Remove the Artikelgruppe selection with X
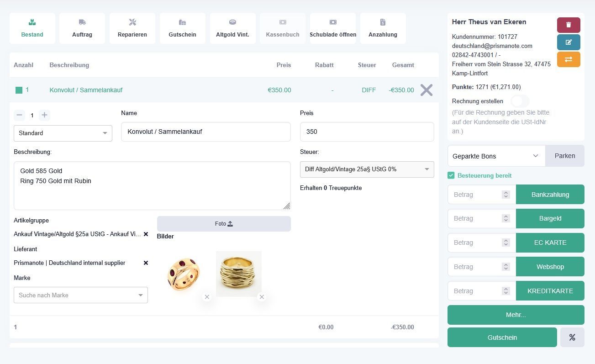Viewport: 595px width, 364px height. (146, 234)
